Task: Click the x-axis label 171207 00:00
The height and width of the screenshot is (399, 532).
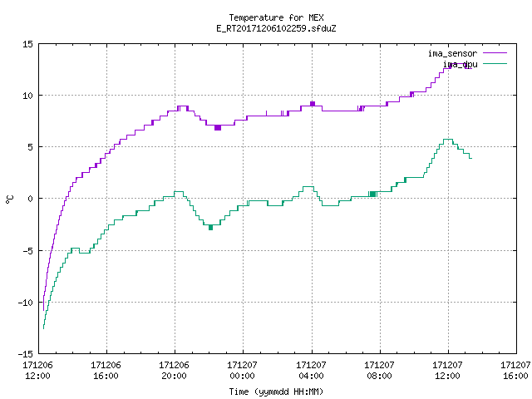Action: click(242, 371)
